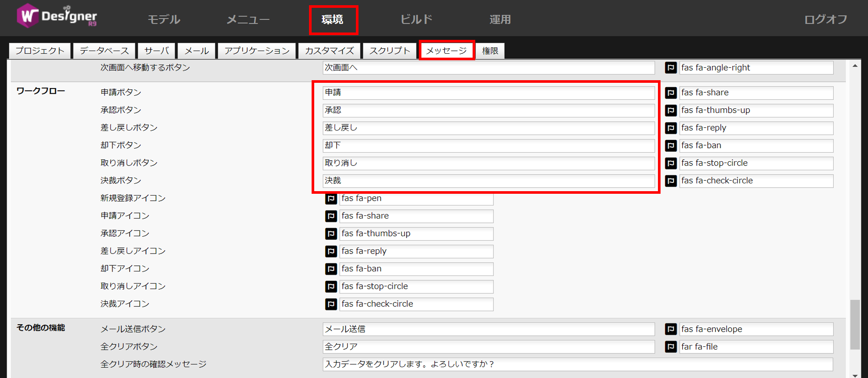Open icon picker for 取り消しボタン fas fa-stop-circle
Image resolution: width=868 pixels, height=378 pixels.
(671, 163)
